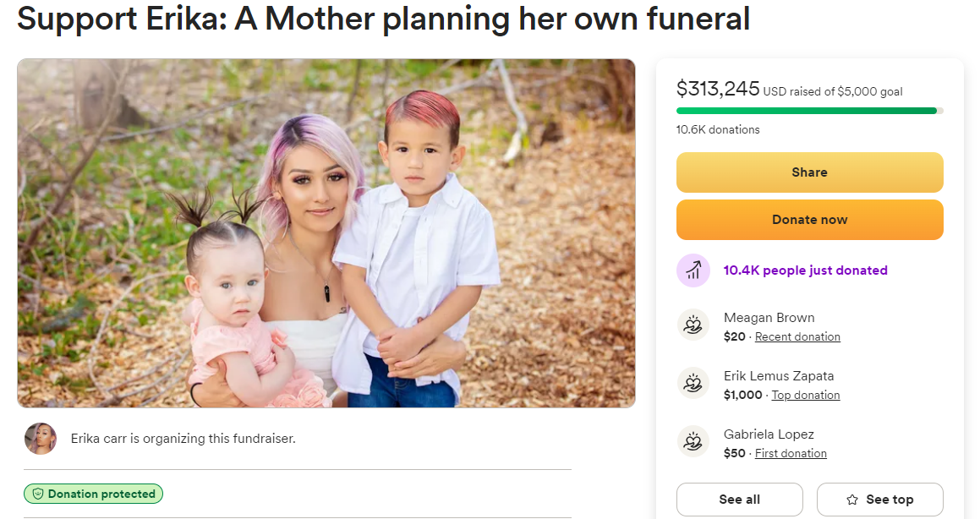This screenshot has width=980, height=519.
Task: Click the 10.6K donations count
Action: [718, 129]
